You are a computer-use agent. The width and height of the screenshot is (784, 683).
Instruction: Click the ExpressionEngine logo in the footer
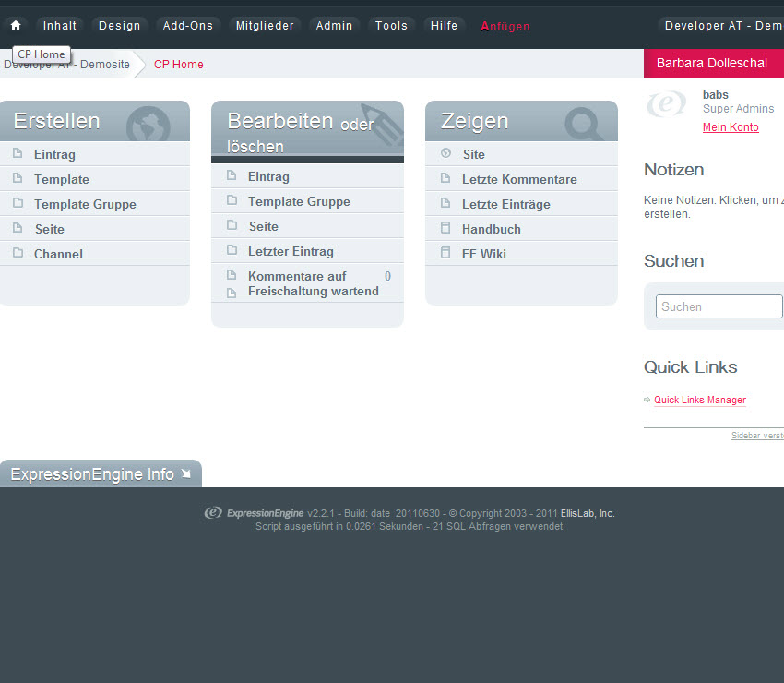tap(211, 513)
